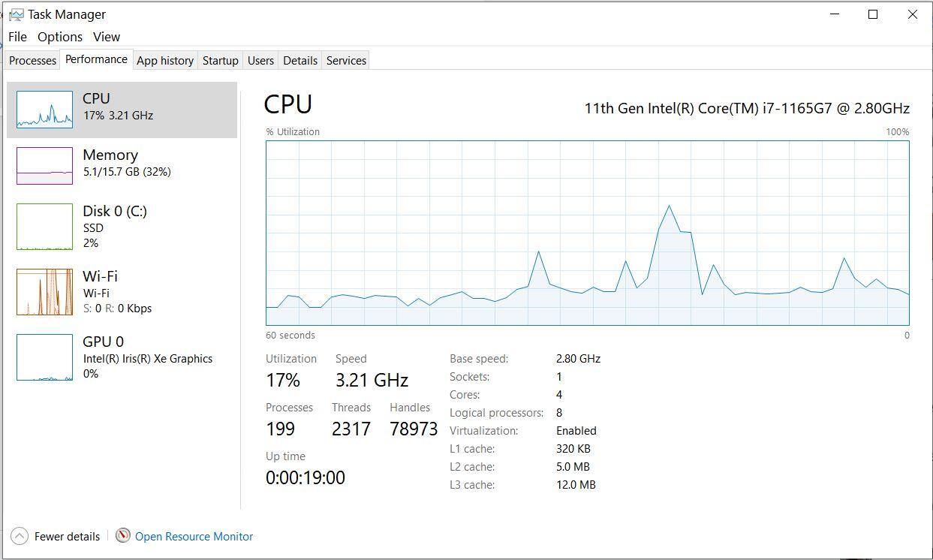
Task: Switch to the App history tab
Action: click(x=165, y=61)
